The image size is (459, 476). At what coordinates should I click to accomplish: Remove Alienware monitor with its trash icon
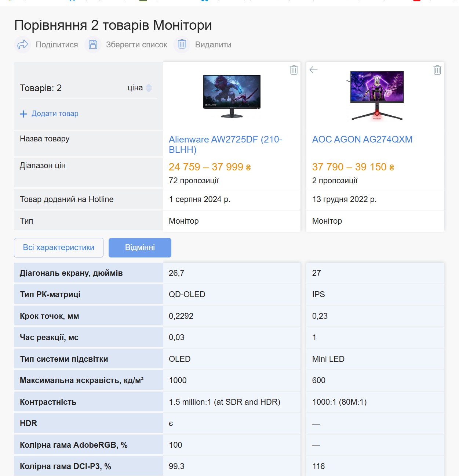pos(294,70)
